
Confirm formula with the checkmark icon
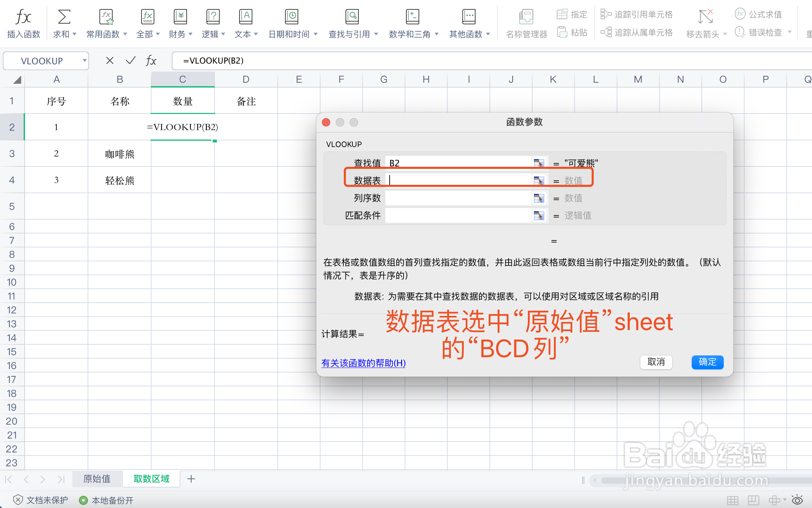(x=131, y=61)
